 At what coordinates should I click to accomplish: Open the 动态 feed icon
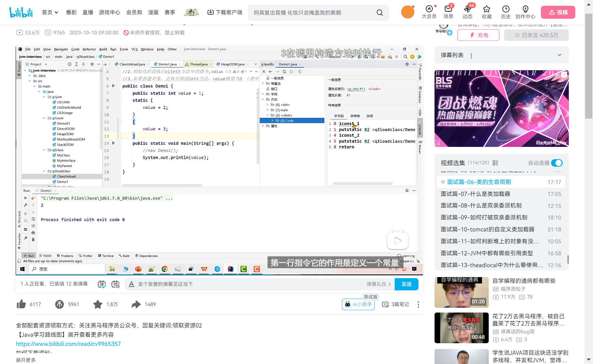[x=467, y=12]
